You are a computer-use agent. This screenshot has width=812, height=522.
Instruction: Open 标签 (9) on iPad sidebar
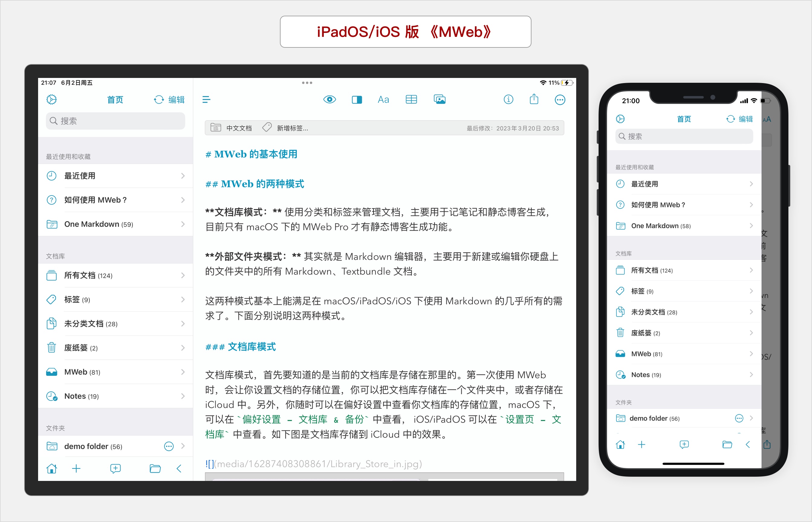pos(115,299)
